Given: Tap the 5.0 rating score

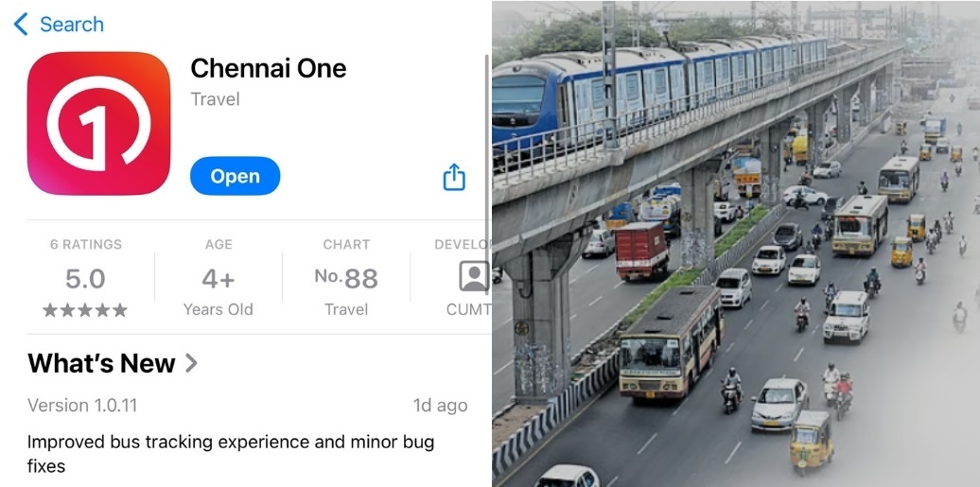Looking at the screenshot, I should 86,279.
